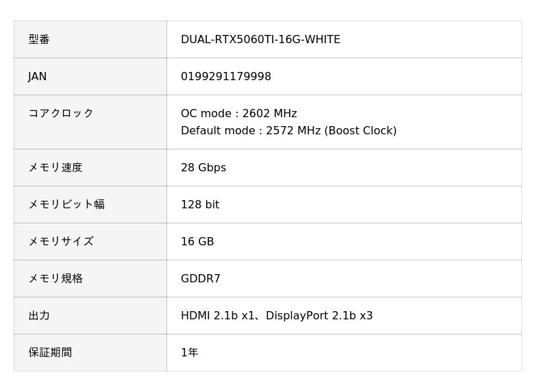Click the メモリサイズ row label
548x392 pixels.
pyautogui.click(x=61, y=242)
